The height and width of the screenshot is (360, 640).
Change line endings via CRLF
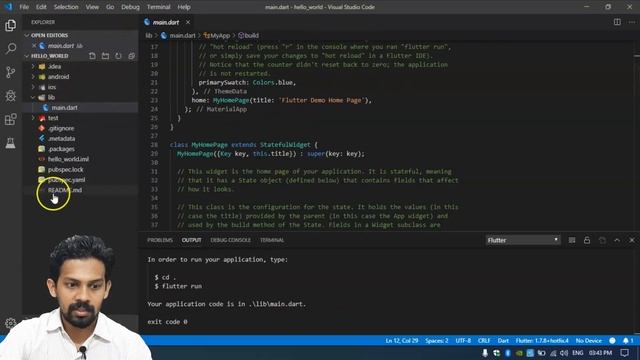pyautogui.click(x=484, y=340)
